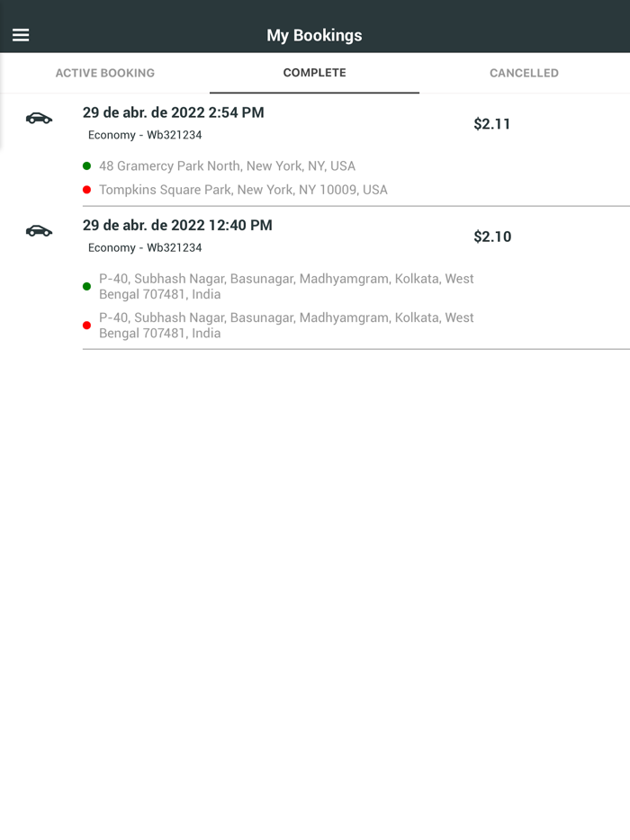Screen dimensions: 630x840
Task: Click the My Bookings header title
Action: pos(314,35)
